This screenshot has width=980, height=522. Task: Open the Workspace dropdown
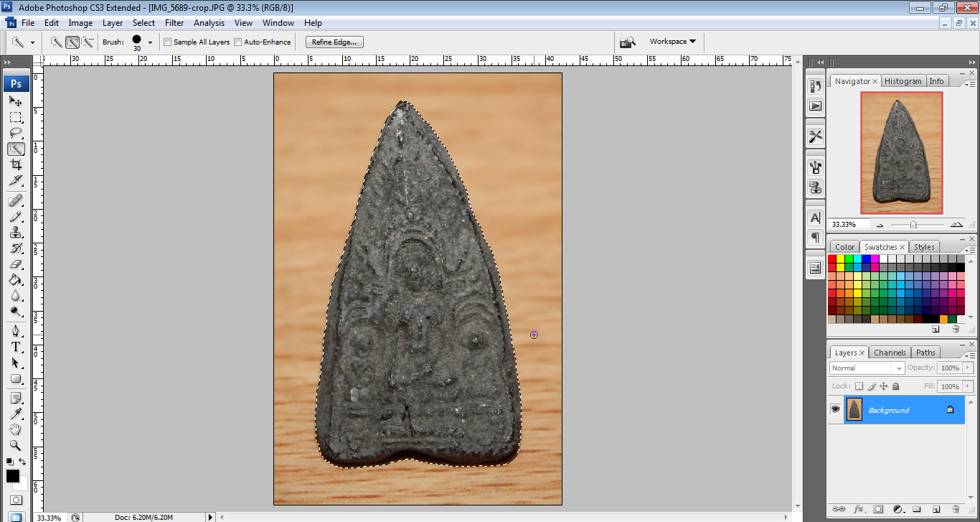[672, 42]
